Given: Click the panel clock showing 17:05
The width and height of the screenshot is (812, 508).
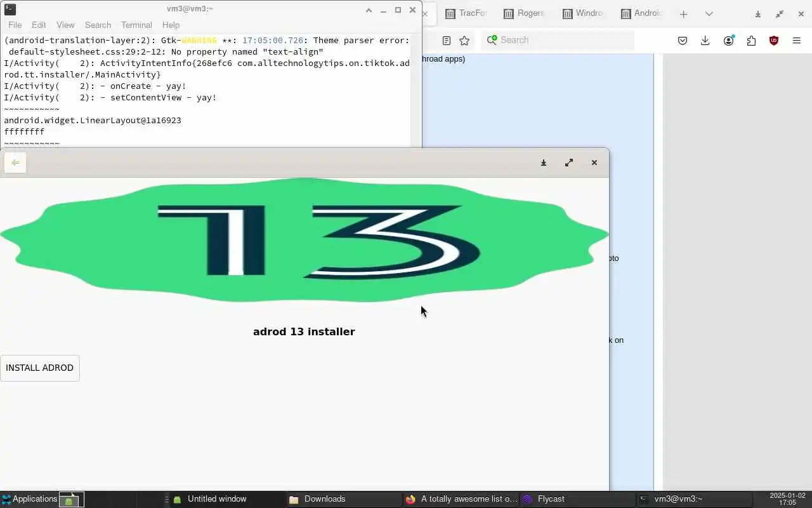Looking at the screenshot, I should click(x=787, y=499).
